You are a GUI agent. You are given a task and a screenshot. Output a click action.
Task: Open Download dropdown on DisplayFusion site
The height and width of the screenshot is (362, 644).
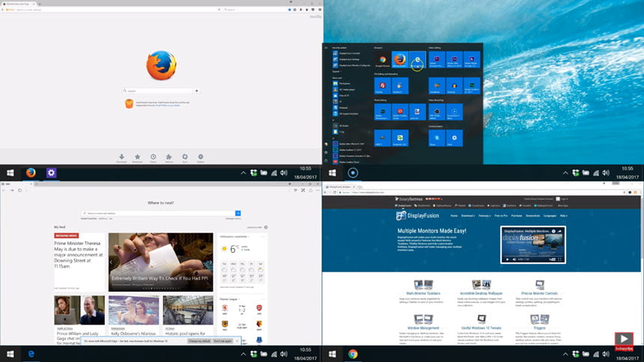468,216
